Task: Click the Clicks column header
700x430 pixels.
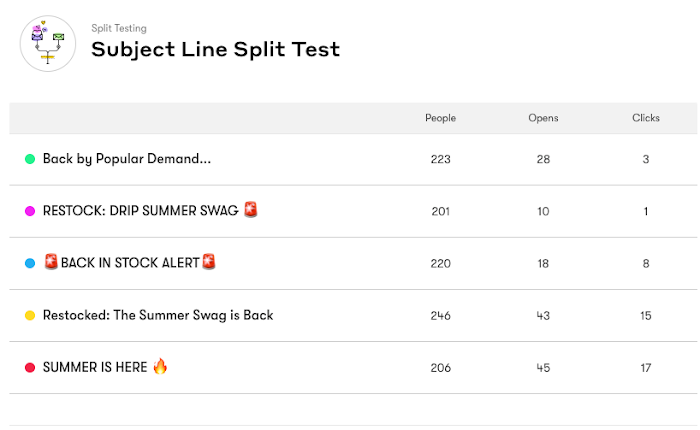Action: click(x=646, y=118)
